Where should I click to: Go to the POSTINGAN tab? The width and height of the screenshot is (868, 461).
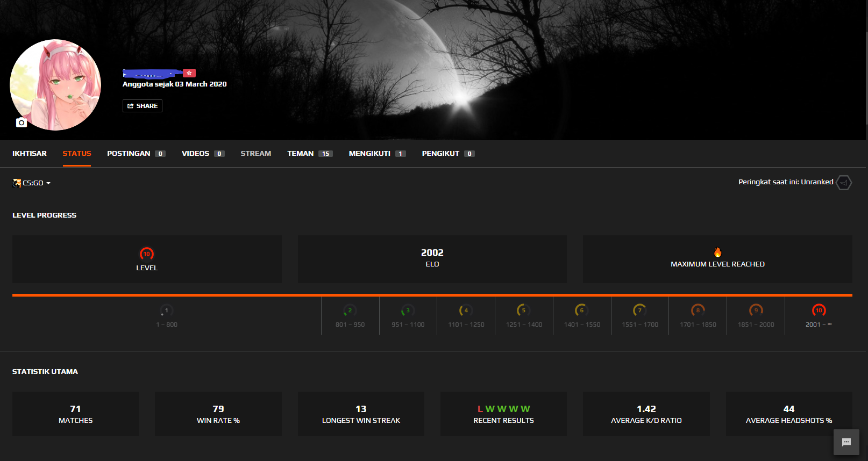coord(129,154)
